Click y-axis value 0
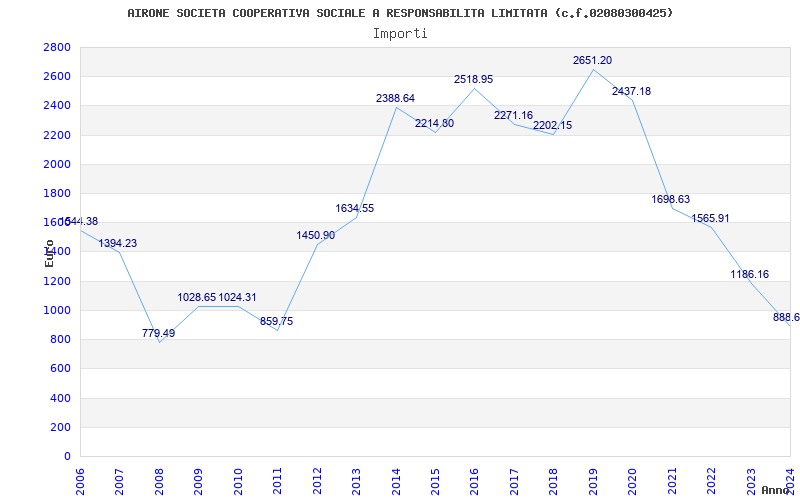Viewport: 800px width, 500px height. 67,456
